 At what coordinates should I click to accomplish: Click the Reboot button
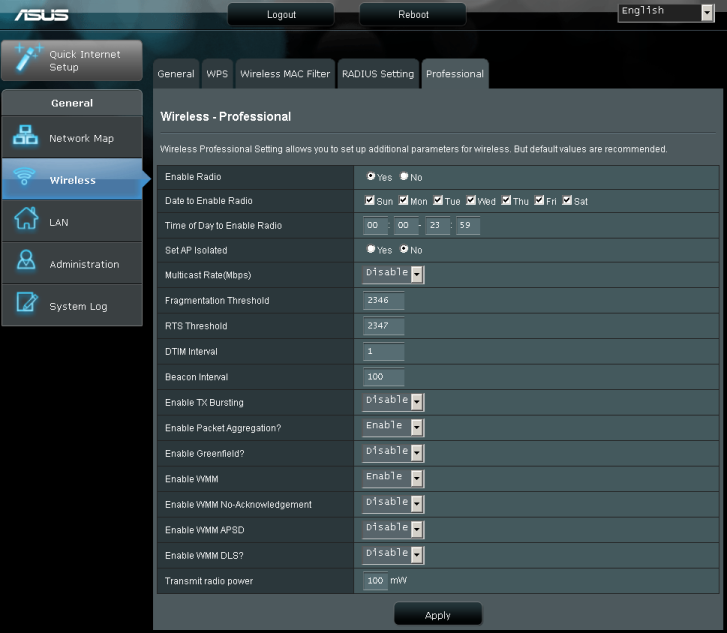tap(413, 14)
